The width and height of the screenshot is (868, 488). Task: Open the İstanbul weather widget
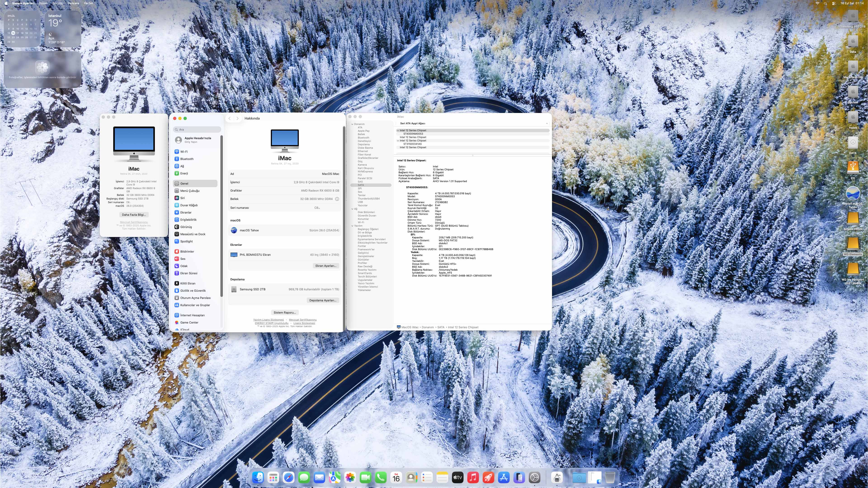pos(63,29)
